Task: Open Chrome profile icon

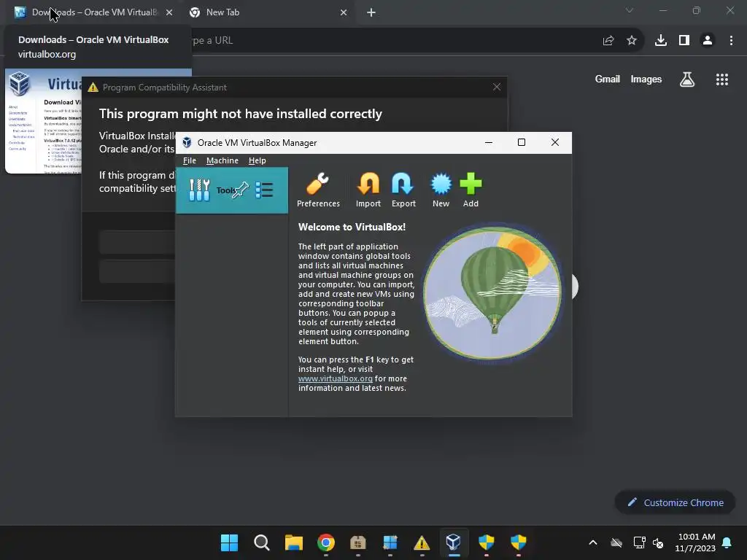Action: [708, 41]
